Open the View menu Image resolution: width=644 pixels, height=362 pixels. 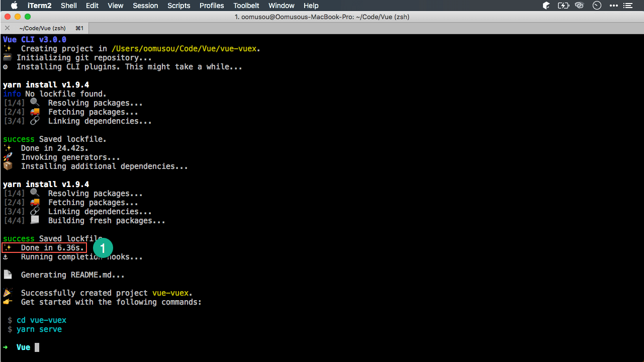pyautogui.click(x=116, y=6)
